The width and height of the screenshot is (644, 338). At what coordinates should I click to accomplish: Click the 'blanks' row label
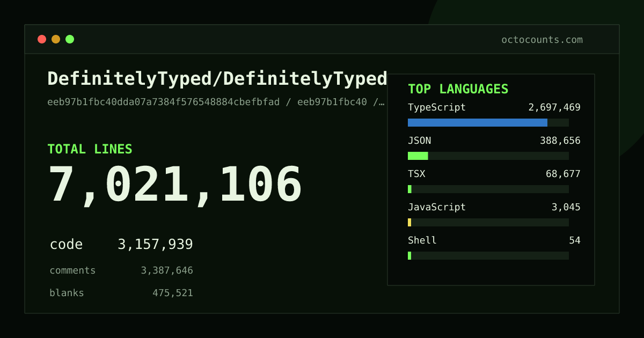(67, 293)
